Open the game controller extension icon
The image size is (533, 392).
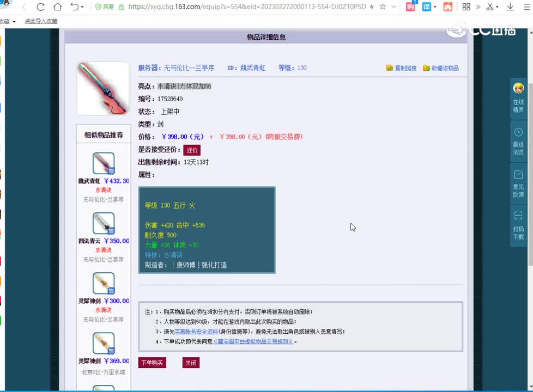pyautogui.click(x=447, y=7)
